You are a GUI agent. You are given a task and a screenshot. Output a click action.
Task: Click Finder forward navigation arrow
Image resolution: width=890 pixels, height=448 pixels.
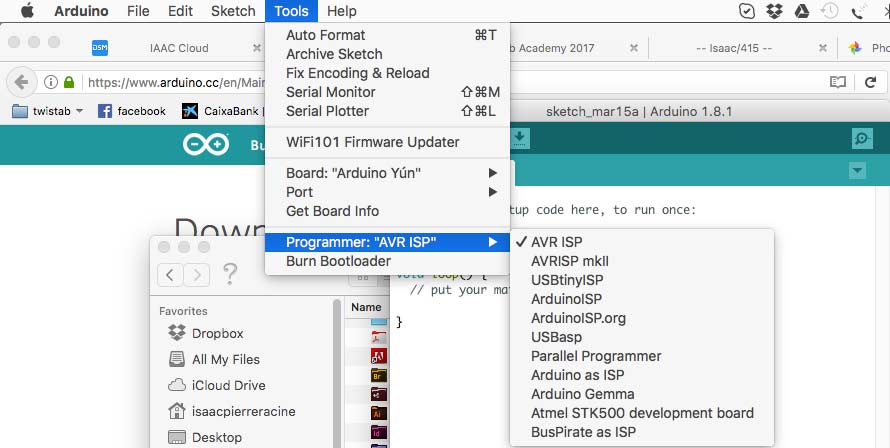tap(197, 275)
